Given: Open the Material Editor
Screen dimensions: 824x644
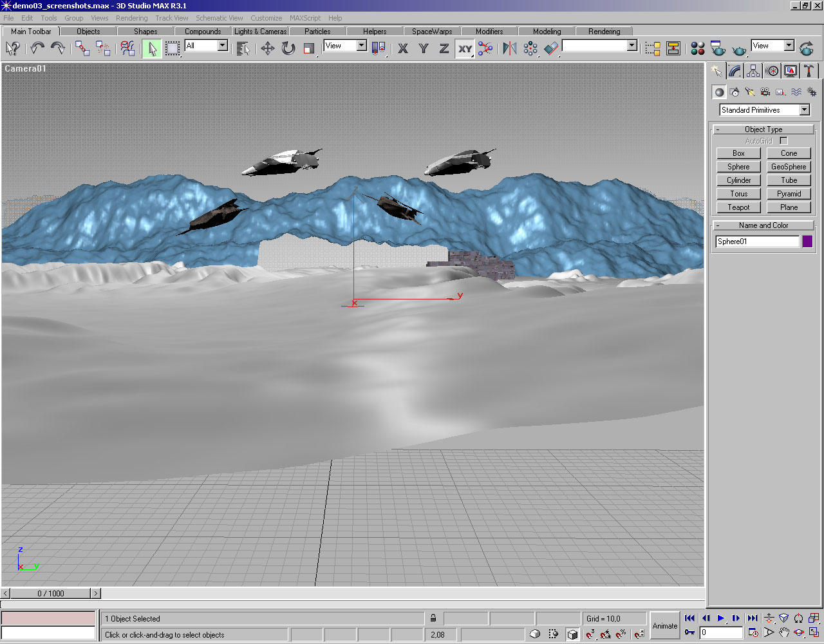Looking at the screenshot, I should 697,48.
